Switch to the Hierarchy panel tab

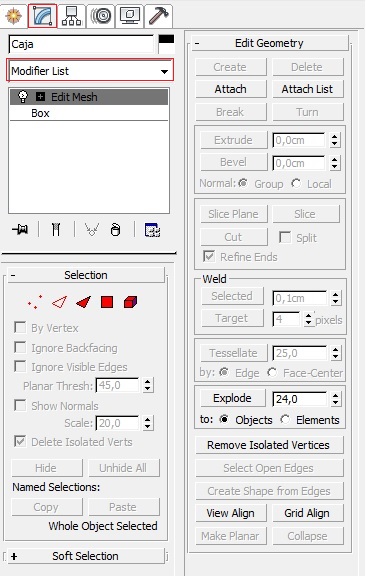coord(71,16)
